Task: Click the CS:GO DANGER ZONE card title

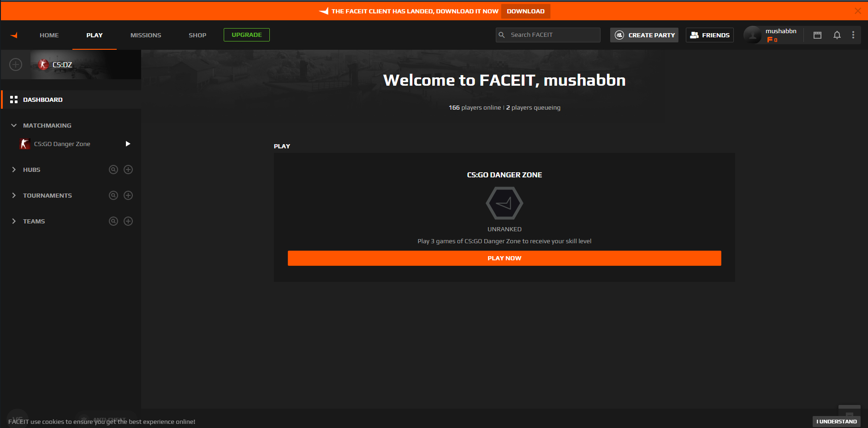Action: pyautogui.click(x=505, y=175)
